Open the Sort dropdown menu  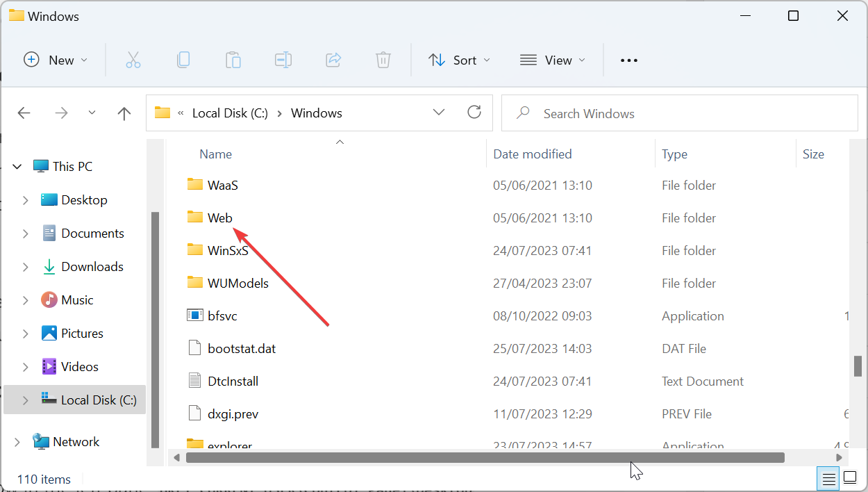[459, 60]
